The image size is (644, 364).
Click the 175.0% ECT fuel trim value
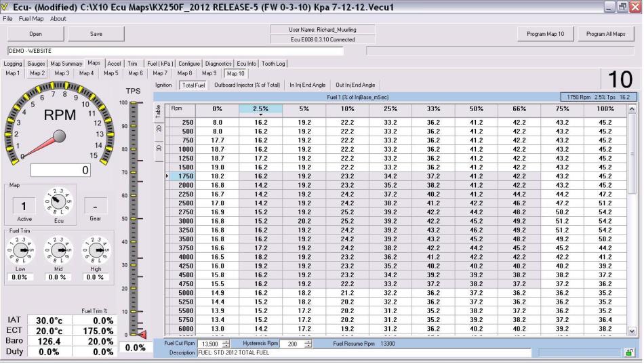coord(94,331)
